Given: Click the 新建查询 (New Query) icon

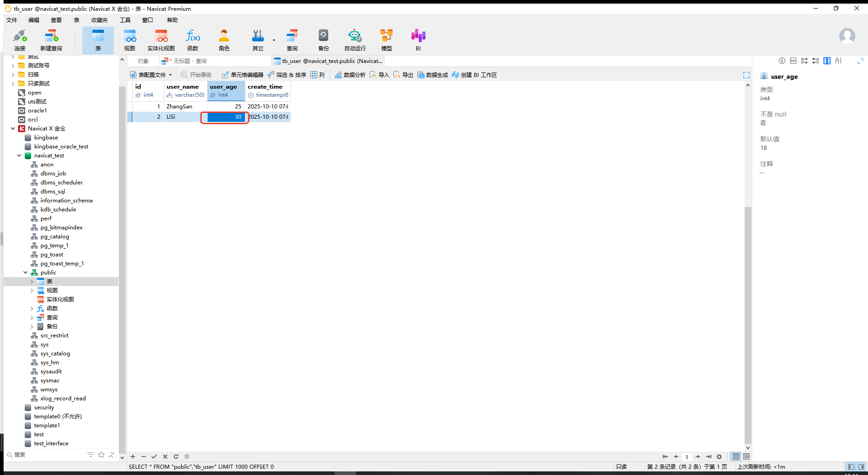Looking at the screenshot, I should pos(51,40).
